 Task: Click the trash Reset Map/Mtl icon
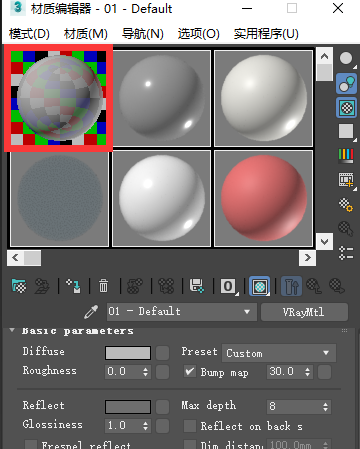[x=103, y=286]
